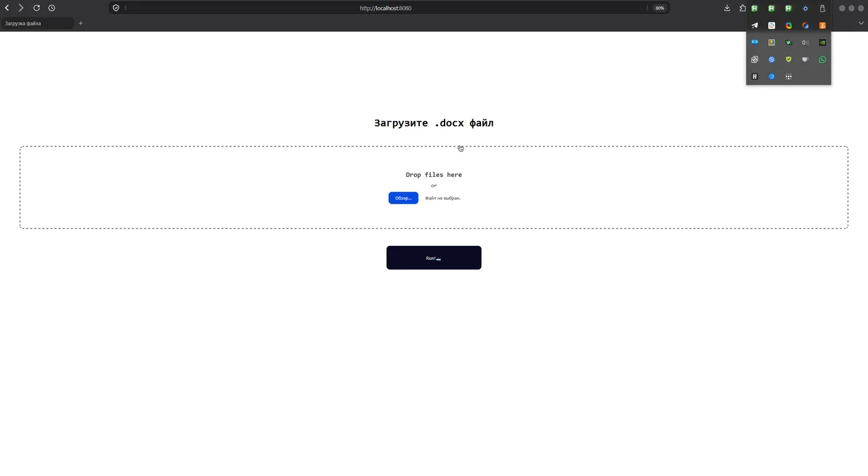Go forward with the forward arrow
Viewport: 868px width, 476px height.
point(21,8)
